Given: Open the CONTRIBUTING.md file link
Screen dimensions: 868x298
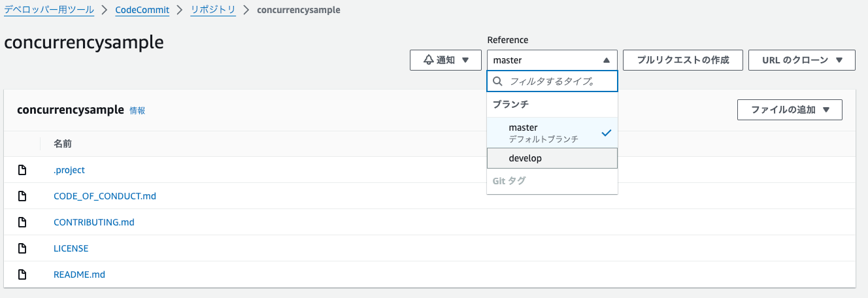Looking at the screenshot, I should pyautogui.click(x=94, y=222).
